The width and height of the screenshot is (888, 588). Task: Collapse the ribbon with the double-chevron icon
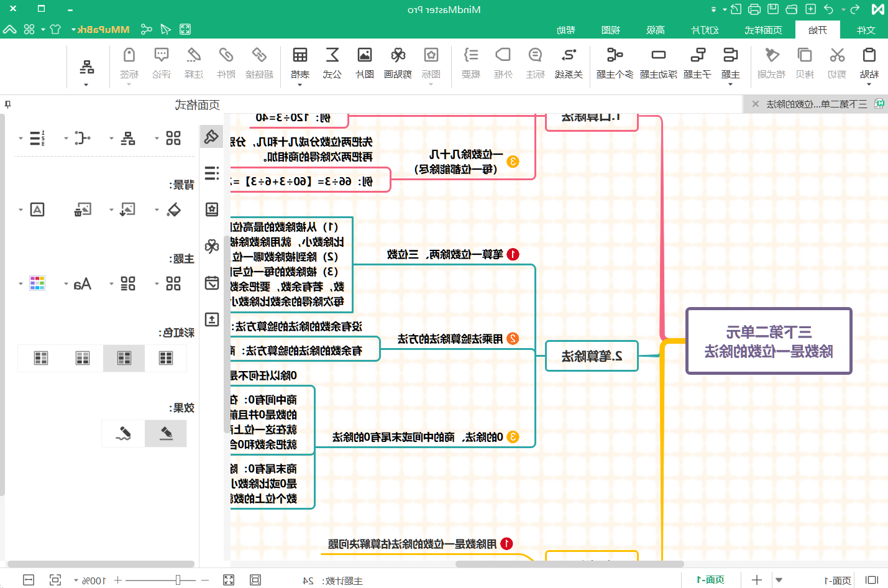coord(9,29)
